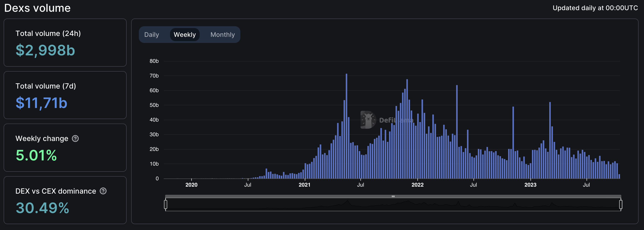Image resolution: width=644 pixels, height=230 pixels.
Task: Click the 2023 label on x-axis
Action: click(x=530, y=185)
